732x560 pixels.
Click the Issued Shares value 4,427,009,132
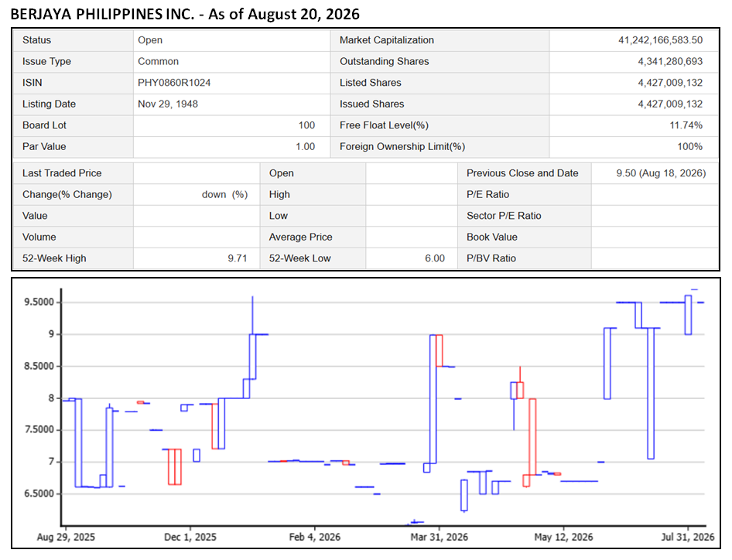coord(670,104)
